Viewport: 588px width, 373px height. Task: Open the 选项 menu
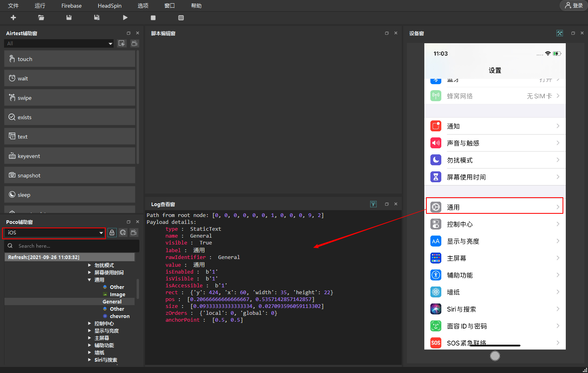click(143, 6)
